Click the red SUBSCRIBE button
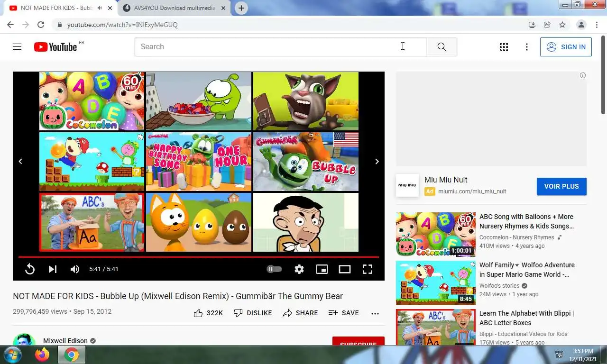Image resolution: width=607 pixels, height=364 pixels. pyautogui.click(x=359, y=341)
